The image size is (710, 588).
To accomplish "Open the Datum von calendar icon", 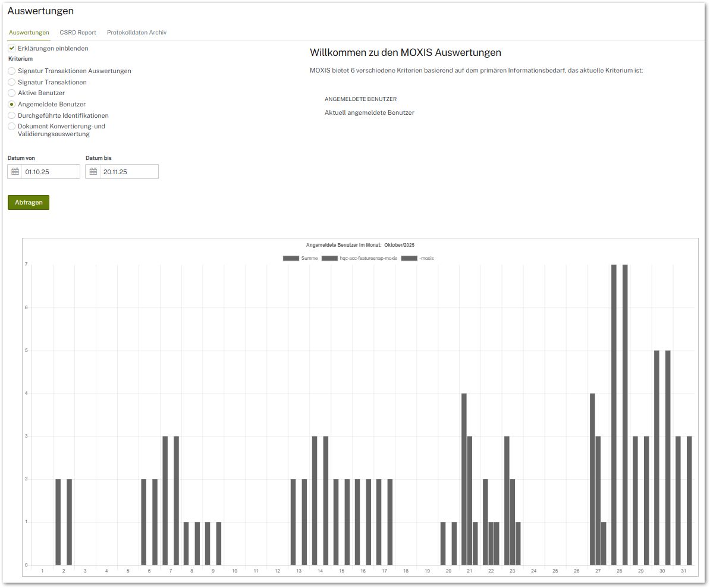I will tap(15, 172).
